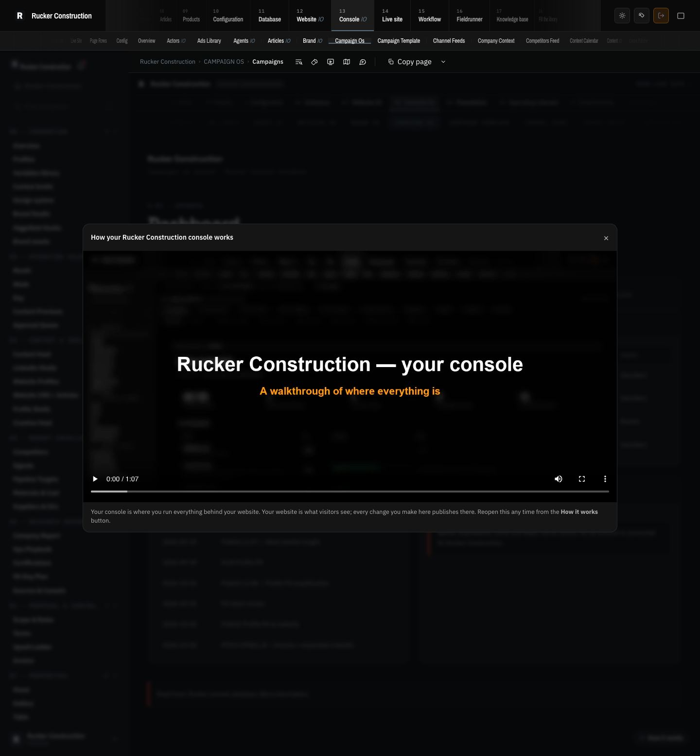This screenshot has height=756, width=700.
Task: Click the Campaigns breadcrumb item
Action: click(x=268, y=62)
